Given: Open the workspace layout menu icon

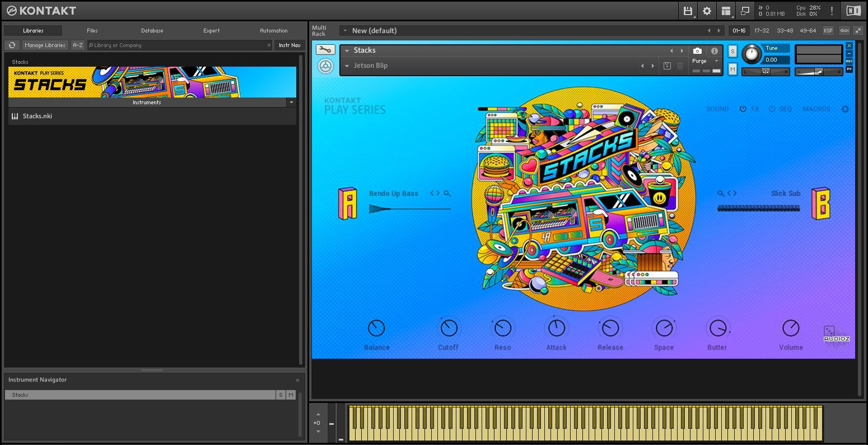Looking at the screenshot, I should pos(726,11).
